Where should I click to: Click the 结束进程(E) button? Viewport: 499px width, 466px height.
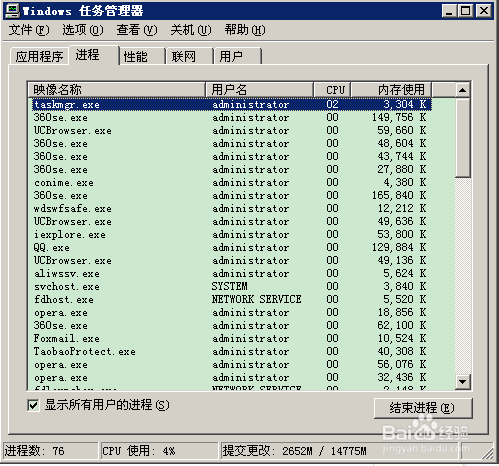click(x=423, y=408)
